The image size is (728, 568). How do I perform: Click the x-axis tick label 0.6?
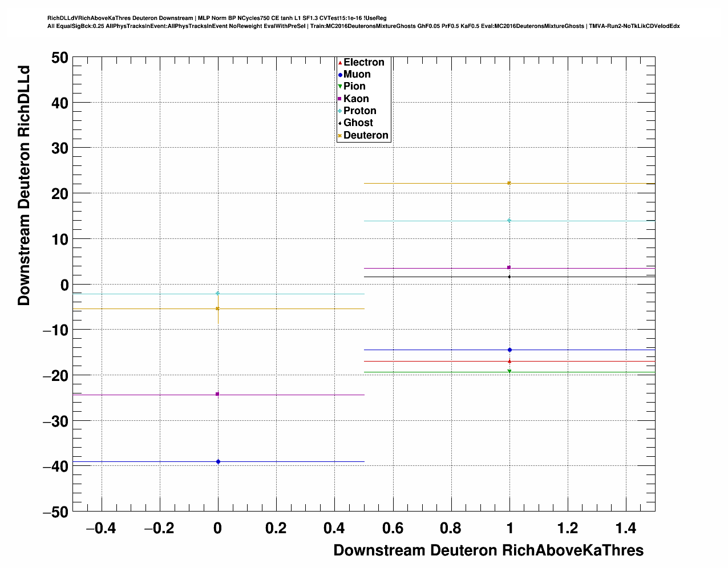pyautogui.click(x=393, y=529)
